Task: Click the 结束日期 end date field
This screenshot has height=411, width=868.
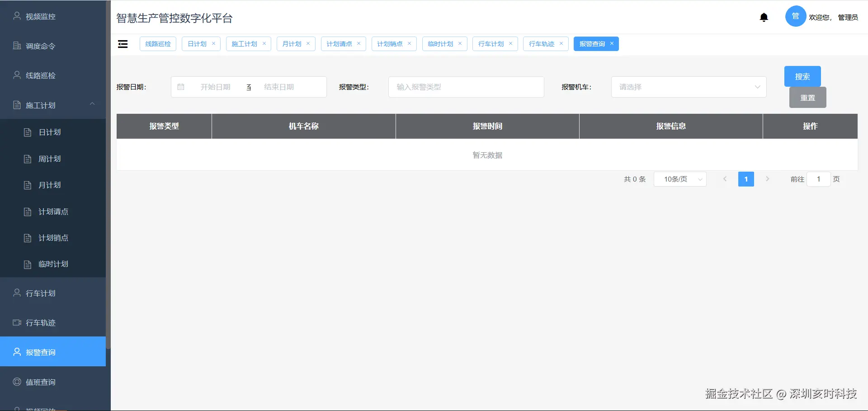Action: 279,87
